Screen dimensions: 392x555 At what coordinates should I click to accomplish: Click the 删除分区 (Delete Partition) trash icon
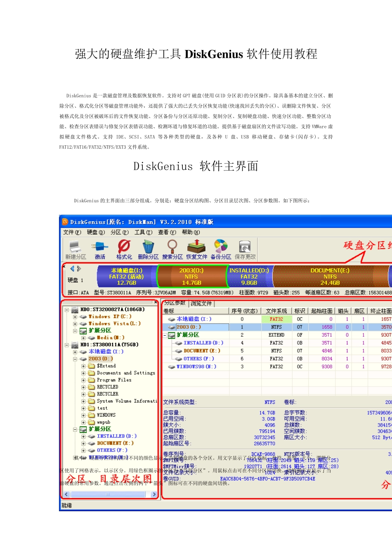[x=148, y=247]
